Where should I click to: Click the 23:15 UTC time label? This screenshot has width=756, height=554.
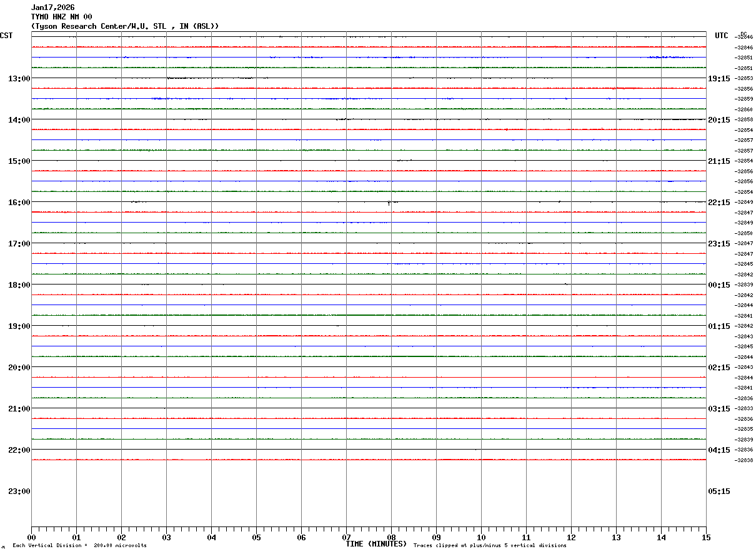719,244
